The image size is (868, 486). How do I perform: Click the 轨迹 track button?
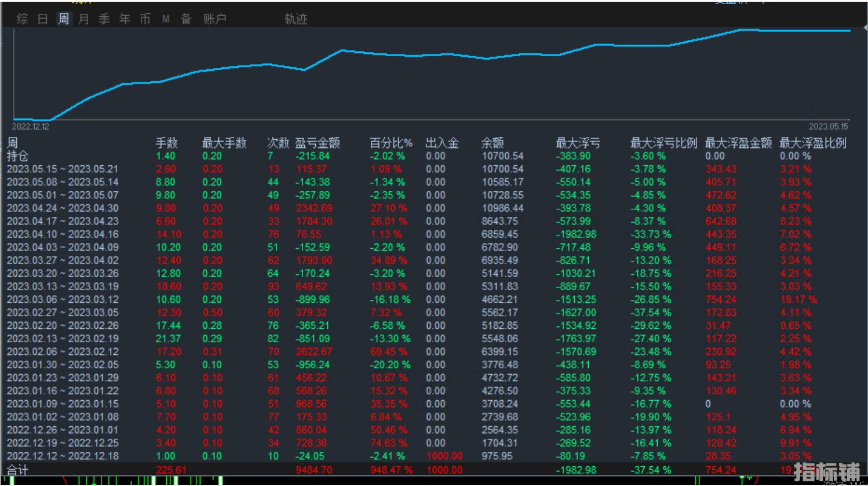[x=296, y=19]
